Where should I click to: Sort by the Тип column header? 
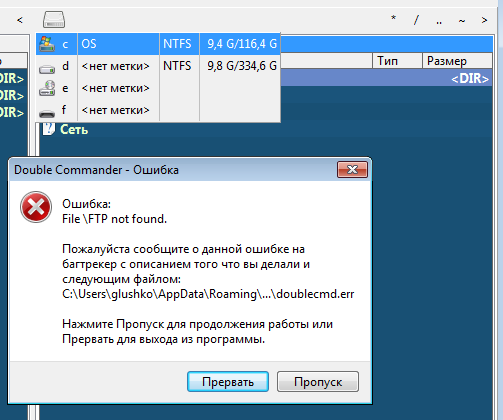(x=397, y=61)
